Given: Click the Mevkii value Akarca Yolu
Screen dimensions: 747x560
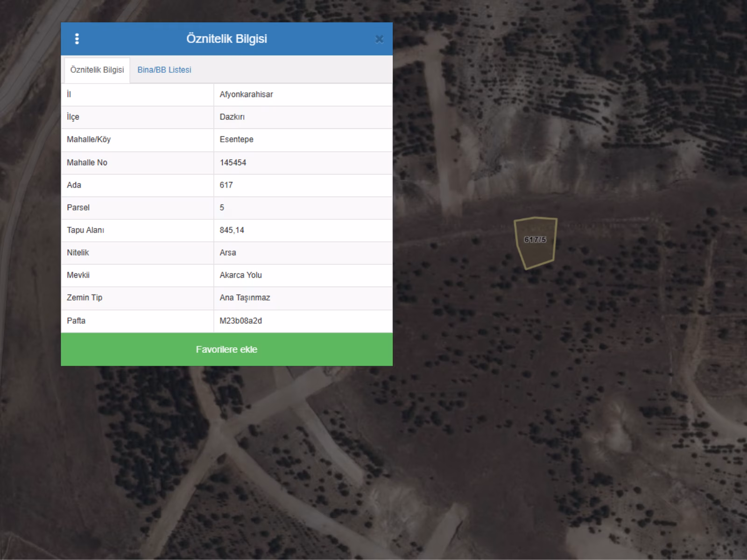Looking at the screenshot, I should [x=240, y=275].
